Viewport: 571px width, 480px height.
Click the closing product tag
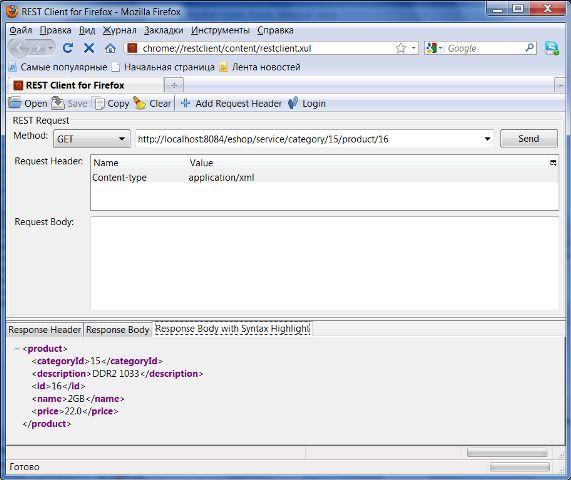coord(47,424)
